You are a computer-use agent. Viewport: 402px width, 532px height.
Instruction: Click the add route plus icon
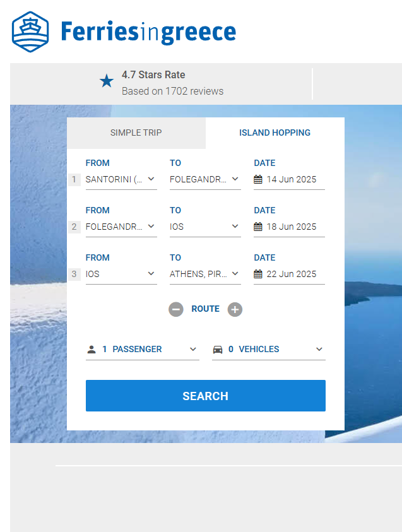(x=235, y=309)
